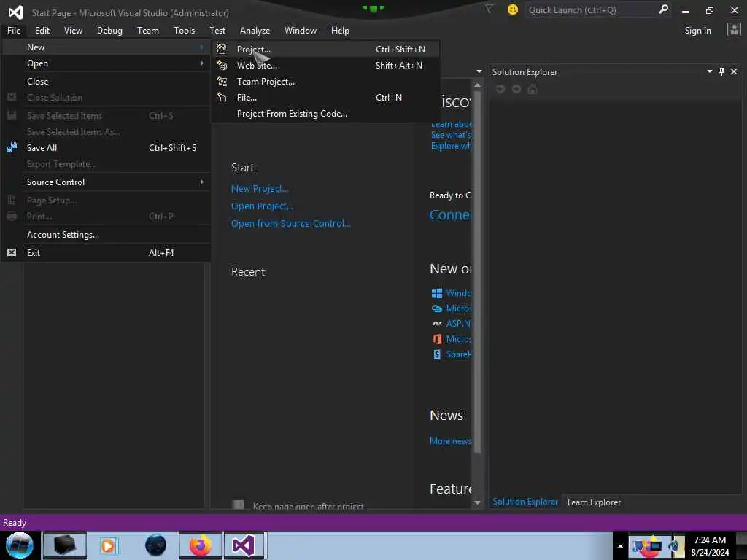Image resolution: width=747 pixels, height=560 pixels.
Task: Open the Solution Explorer window options dropdown
Action: (709, 71)
